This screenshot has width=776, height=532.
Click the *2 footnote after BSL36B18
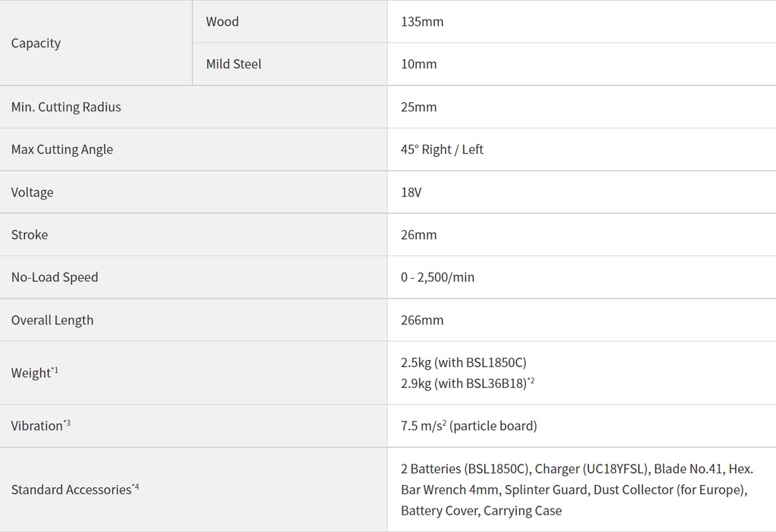(531, 380)
